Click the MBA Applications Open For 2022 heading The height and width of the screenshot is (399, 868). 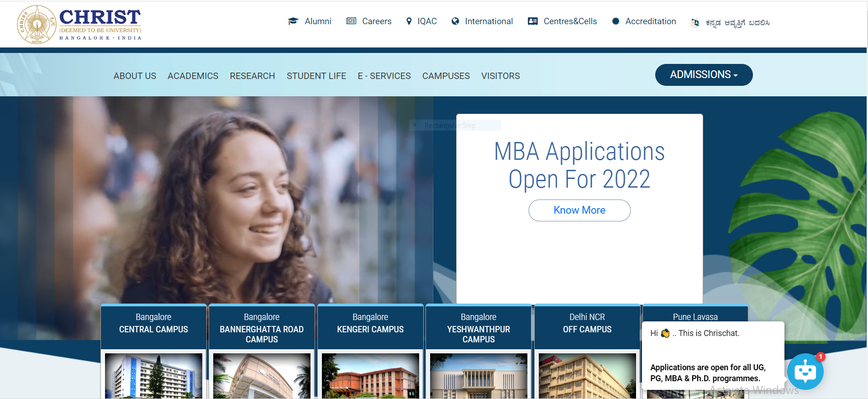click(579, 165)
